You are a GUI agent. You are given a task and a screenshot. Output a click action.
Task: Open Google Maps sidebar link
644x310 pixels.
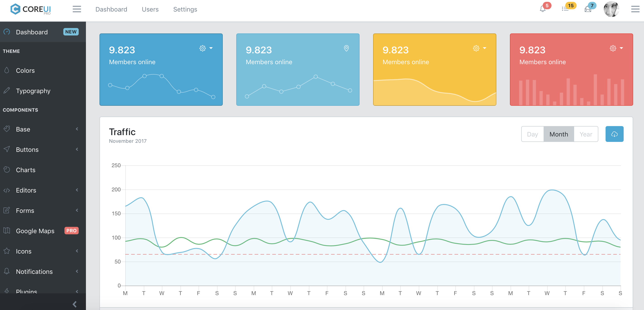point(35,231)
